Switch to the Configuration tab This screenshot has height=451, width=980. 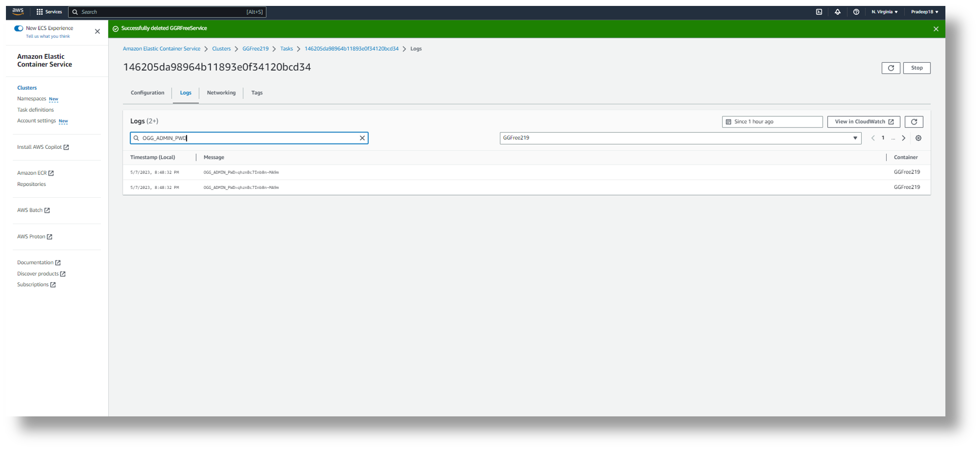(147, 93)
